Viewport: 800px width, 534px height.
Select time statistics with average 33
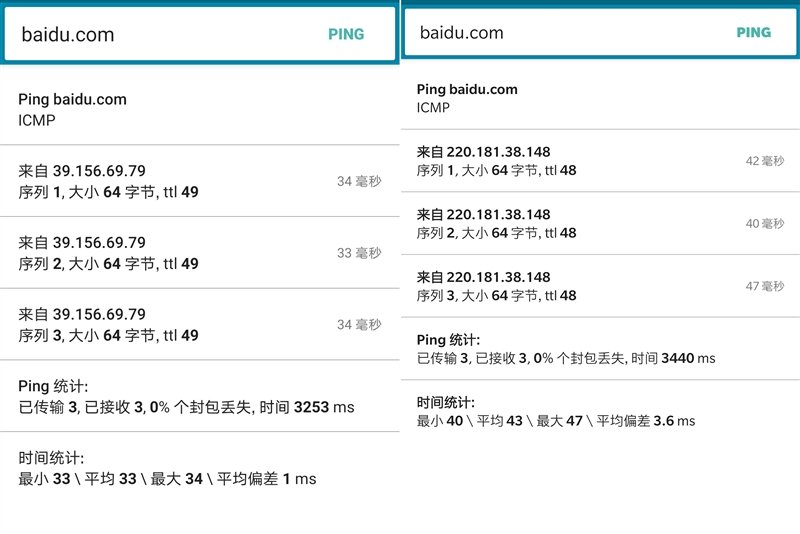[199, 468]
